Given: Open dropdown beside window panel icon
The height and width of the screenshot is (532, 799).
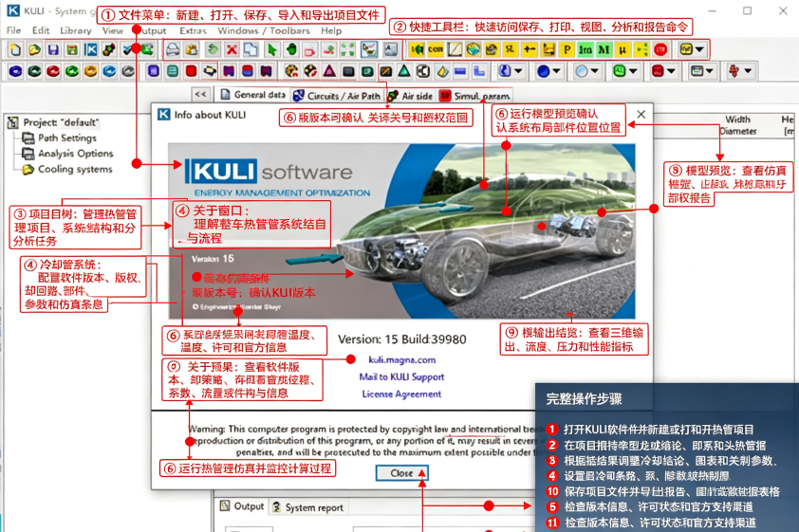Looking at the screenshot, I should [x=709, y=71].
